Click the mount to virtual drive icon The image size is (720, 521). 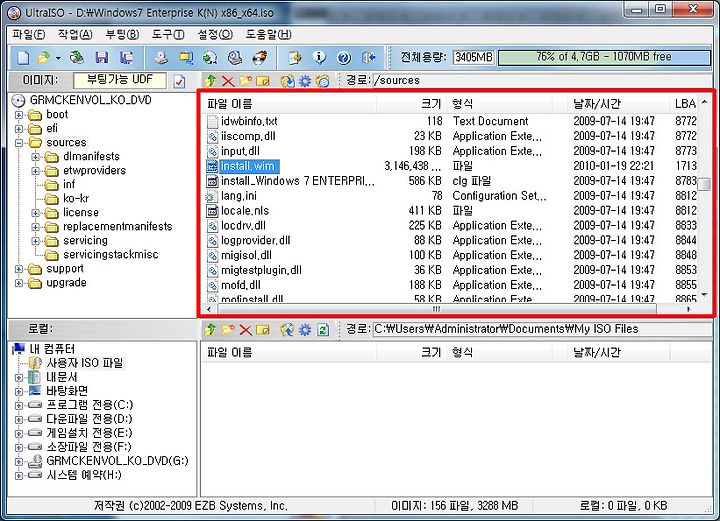click(235, 57)
